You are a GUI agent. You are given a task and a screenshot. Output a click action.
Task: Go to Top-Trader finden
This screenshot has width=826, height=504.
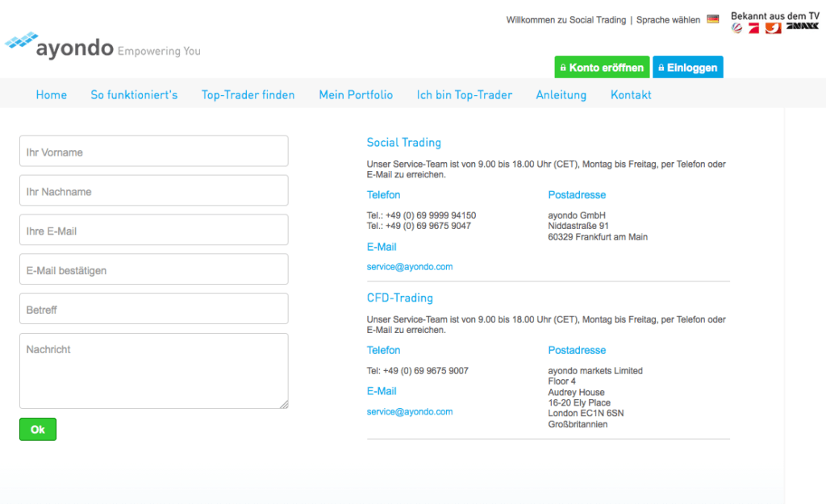pos(248,95)
